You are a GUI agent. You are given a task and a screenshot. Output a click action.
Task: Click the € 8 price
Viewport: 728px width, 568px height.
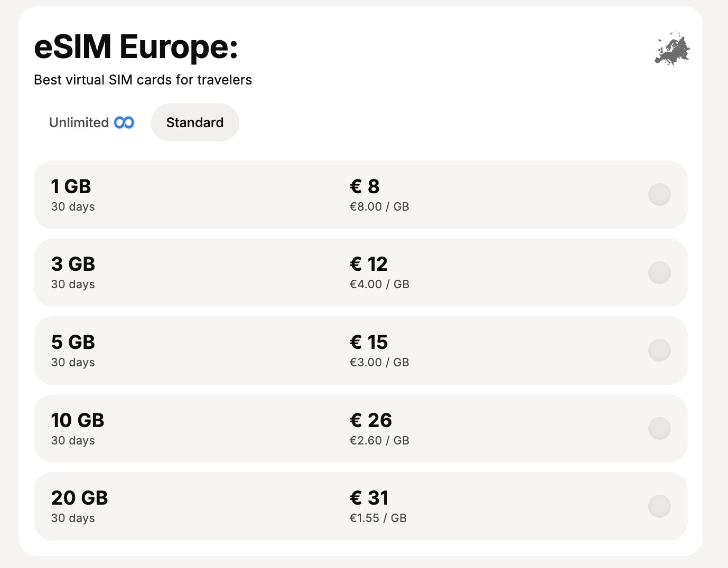point(365,186)
